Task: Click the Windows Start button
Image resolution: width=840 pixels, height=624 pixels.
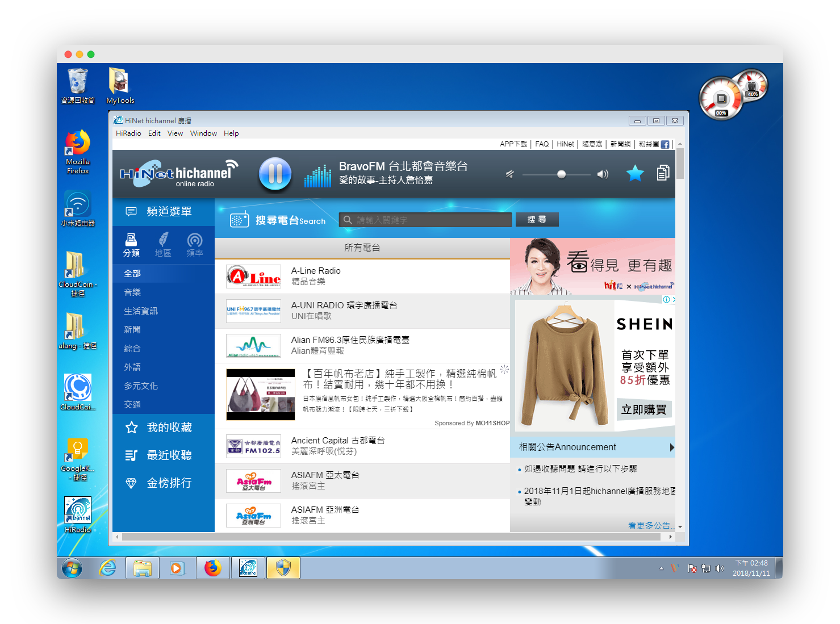Action: pyautogui.click(x=72, y=568)
